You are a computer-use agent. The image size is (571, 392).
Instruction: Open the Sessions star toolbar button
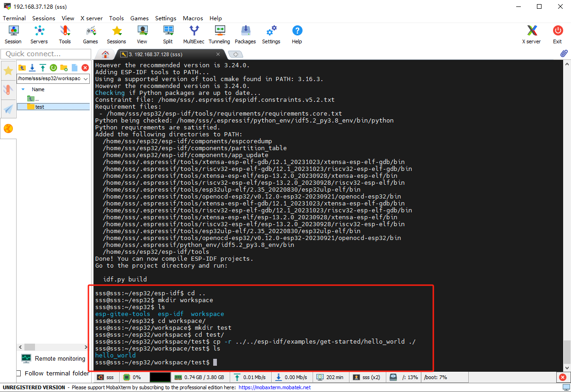[x=117, y=35]
